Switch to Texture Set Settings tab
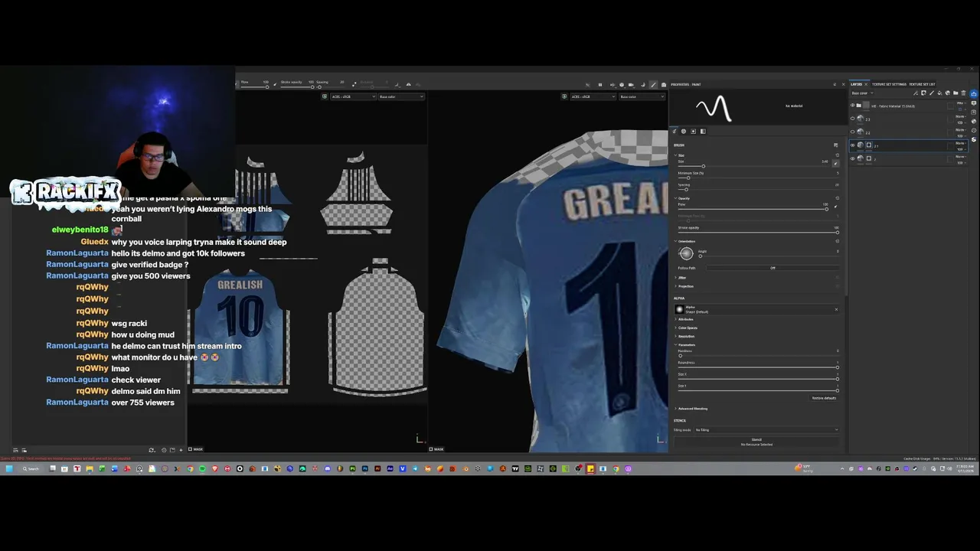The image size is (980, 551). [x=889, y=84]
